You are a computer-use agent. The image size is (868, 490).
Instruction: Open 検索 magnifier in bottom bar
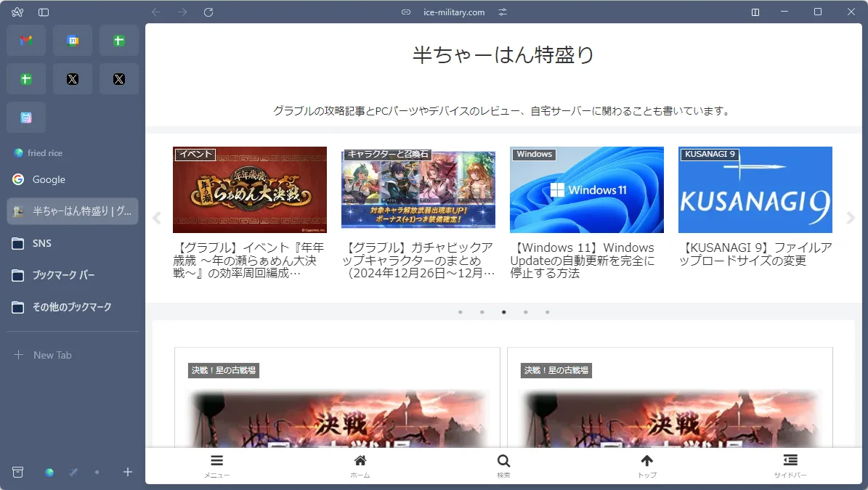[504, 466]
